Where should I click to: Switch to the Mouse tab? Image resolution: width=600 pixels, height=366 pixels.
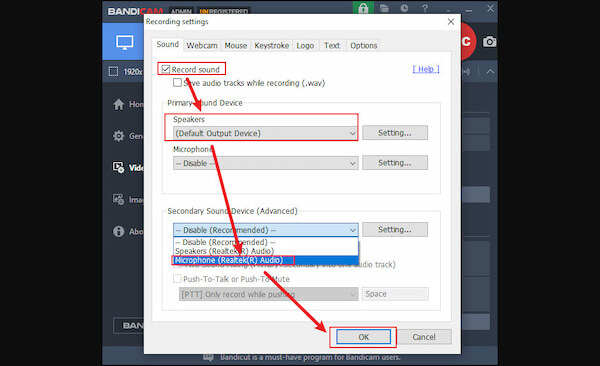coord(236,46)
